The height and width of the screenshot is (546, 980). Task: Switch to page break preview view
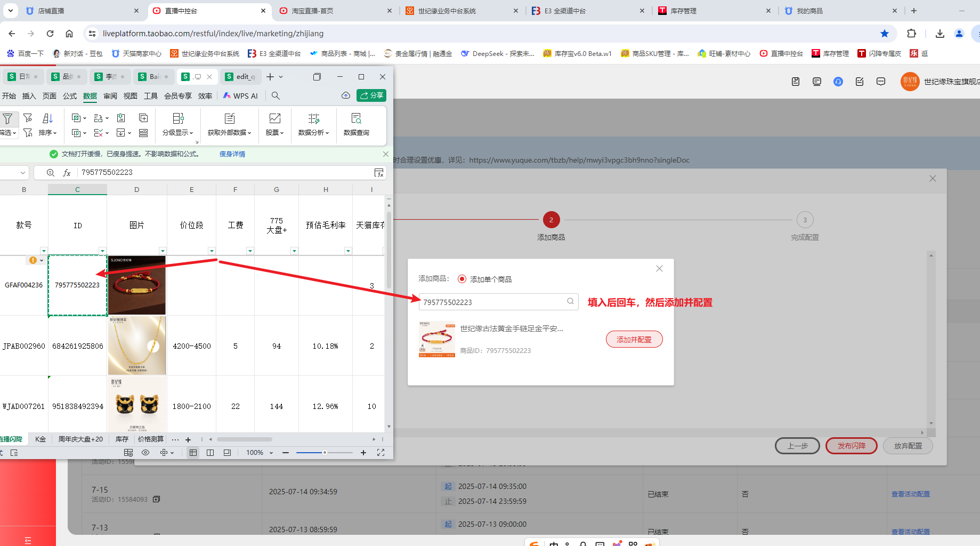tap(210, 453)
